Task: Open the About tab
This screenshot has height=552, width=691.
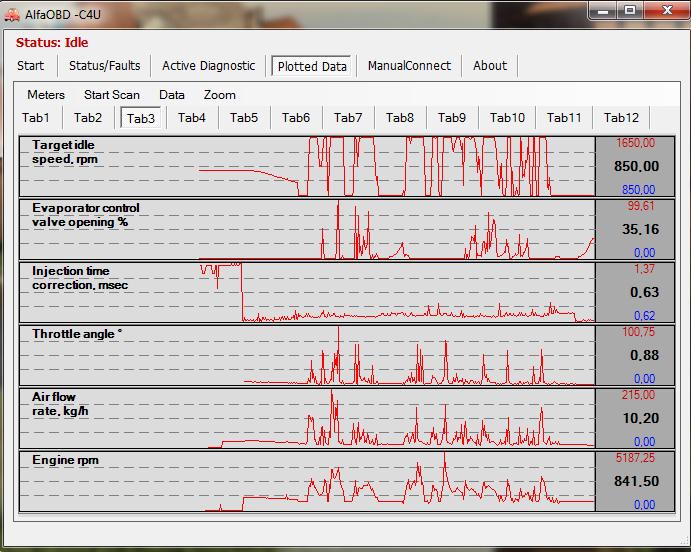Action: [490, 66]
